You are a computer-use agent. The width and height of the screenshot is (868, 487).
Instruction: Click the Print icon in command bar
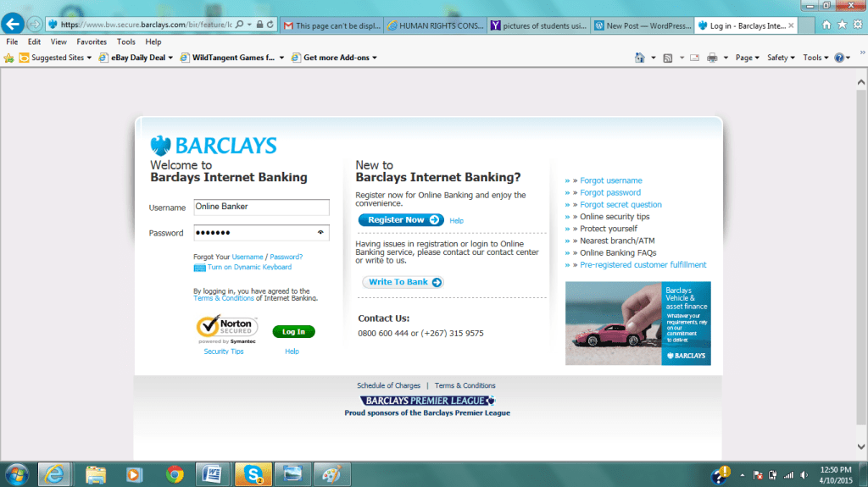pyautogui.click(x=712, y=58)
